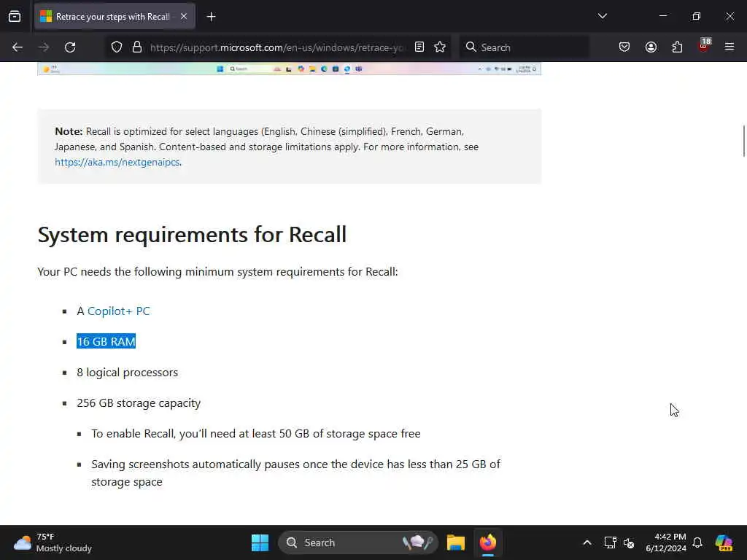747x560 pixels.
Task: Open the notifications bell
Action: coord(697,542)
